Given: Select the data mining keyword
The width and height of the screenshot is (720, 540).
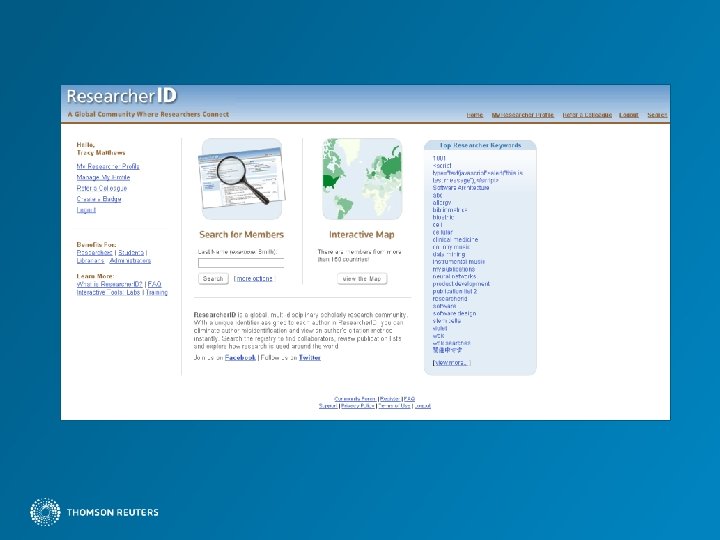Looking at the screenshot, I should point(449,254).
